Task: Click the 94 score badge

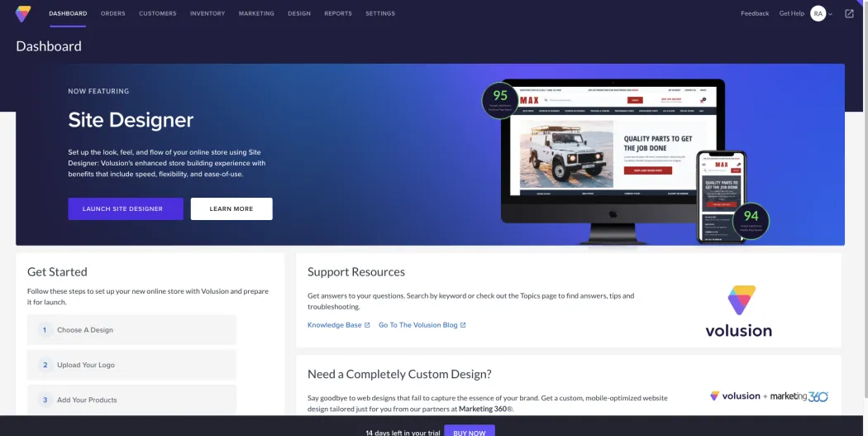Action: point(751,221)
